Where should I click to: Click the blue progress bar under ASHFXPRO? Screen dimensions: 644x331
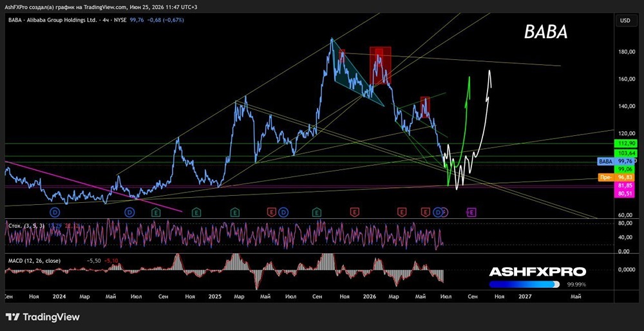pyautogui.click(x=524, y=284)
